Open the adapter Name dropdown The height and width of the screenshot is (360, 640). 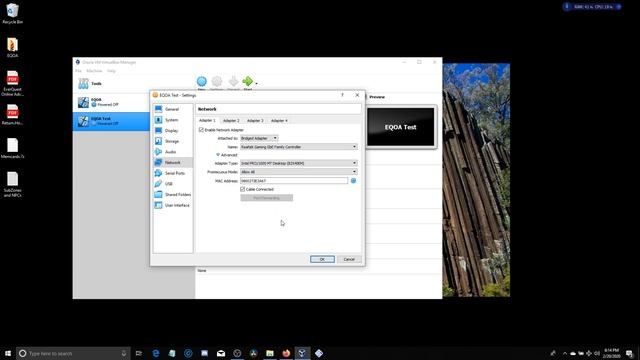(299, 147)
